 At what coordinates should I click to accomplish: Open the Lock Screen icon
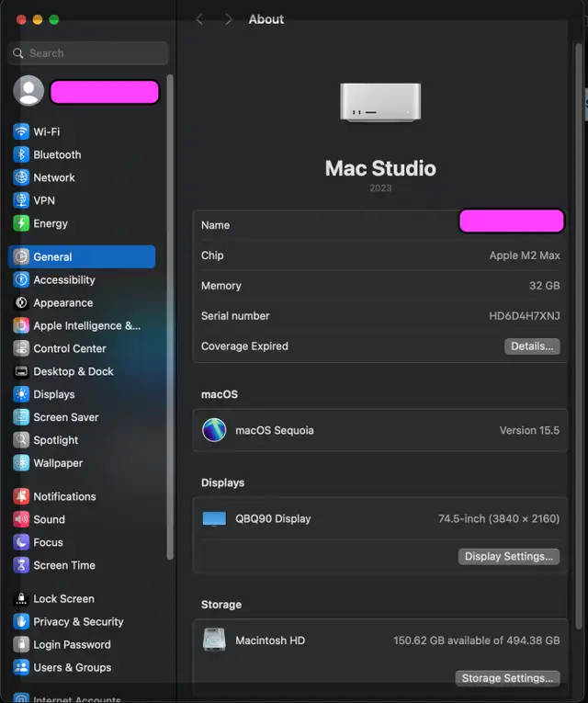[21, 598]
